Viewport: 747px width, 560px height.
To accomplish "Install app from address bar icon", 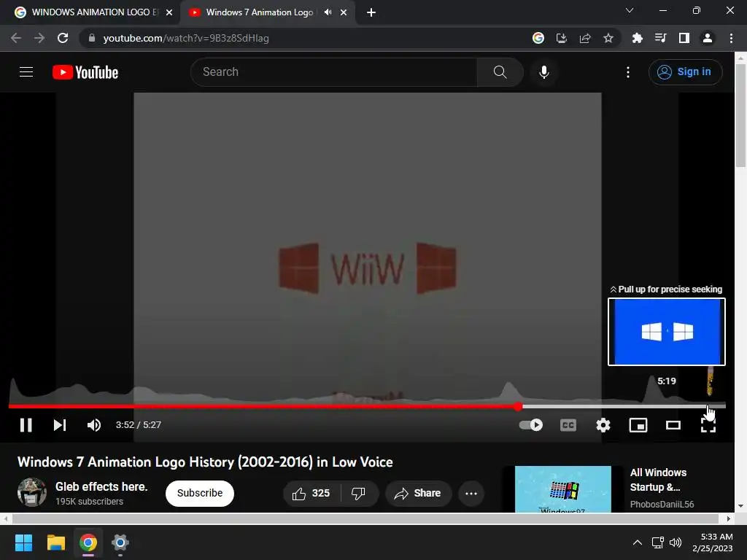I will (x=562, y=38).
